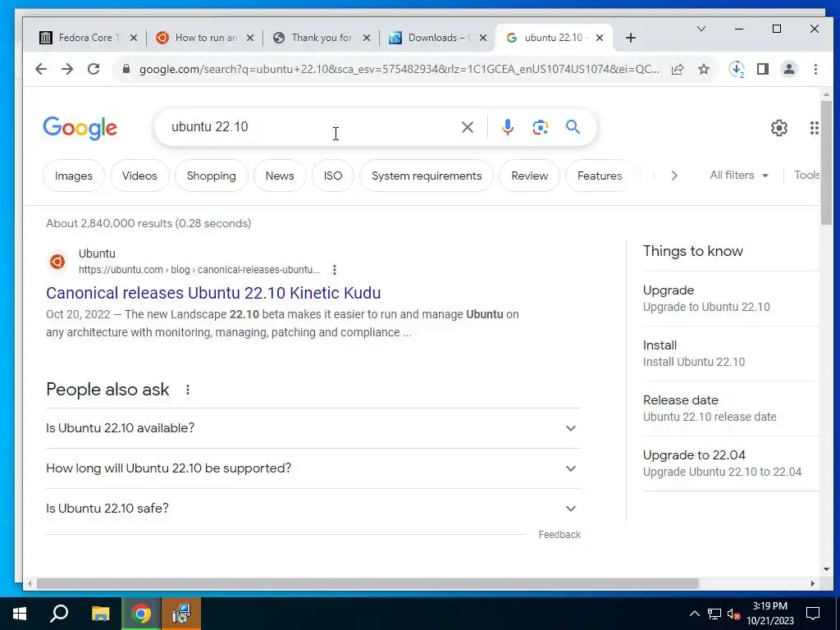The image size is (840, 630).
Task: Open site info via the address bar padlock icon
Action: [126, 69]
